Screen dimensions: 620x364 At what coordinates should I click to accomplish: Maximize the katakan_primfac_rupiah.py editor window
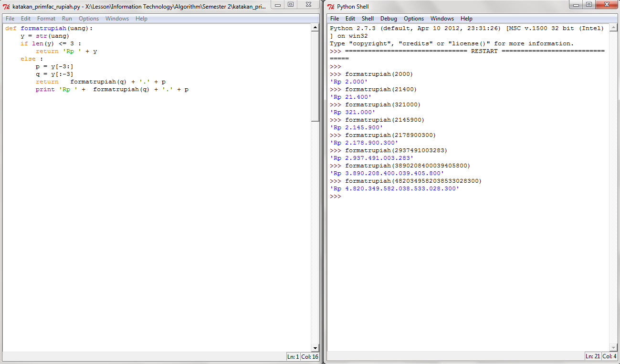pos(290,4)
